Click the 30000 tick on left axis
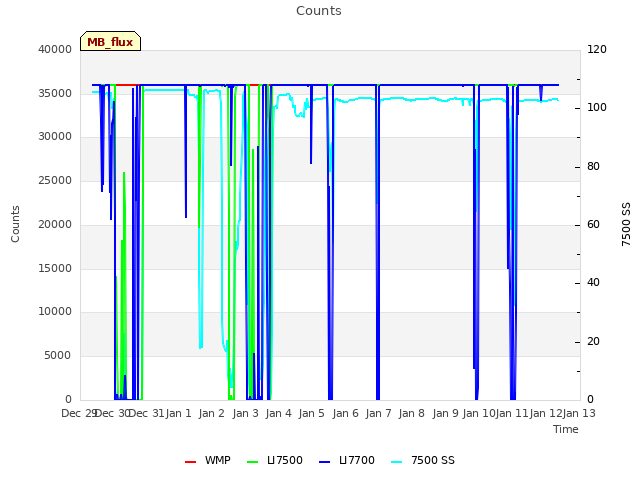 pyautogui.click(x=55, y=137)
